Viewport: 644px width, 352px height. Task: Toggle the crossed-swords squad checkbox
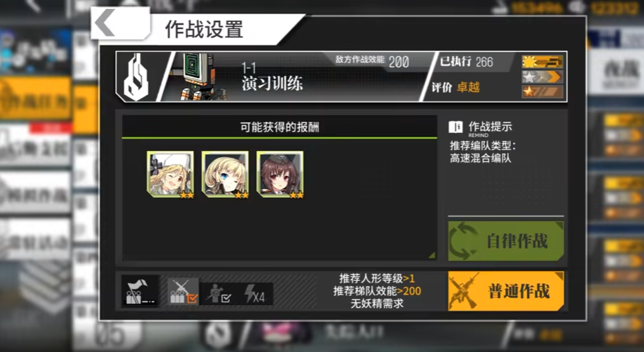pyautogui.click(x=183, y=291)
